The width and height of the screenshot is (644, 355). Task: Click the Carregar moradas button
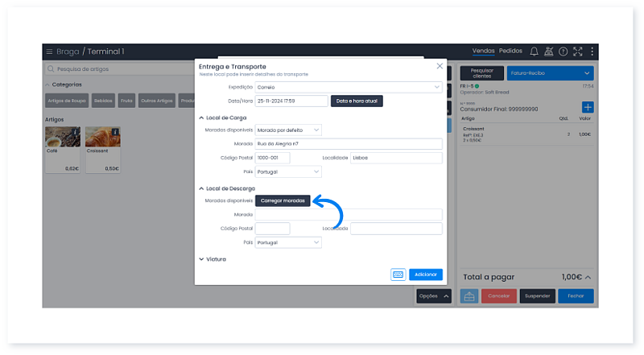click(x=283, y=200)
